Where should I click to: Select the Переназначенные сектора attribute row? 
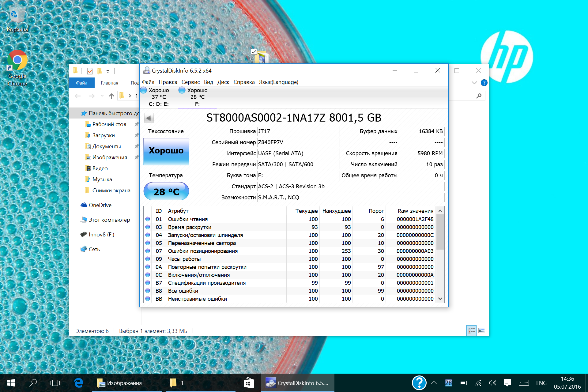(x=290, y=243)
